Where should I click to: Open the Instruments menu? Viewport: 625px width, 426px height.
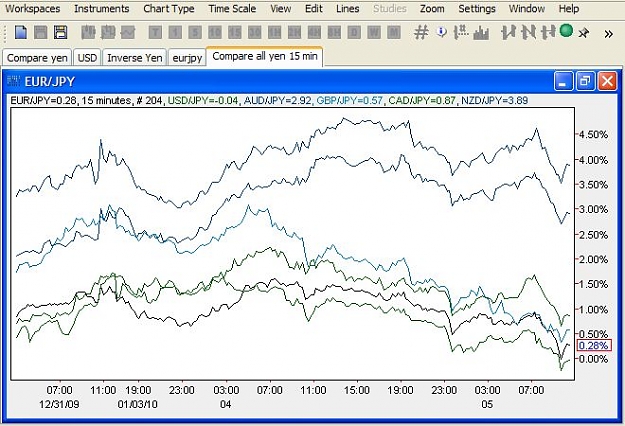102,9
